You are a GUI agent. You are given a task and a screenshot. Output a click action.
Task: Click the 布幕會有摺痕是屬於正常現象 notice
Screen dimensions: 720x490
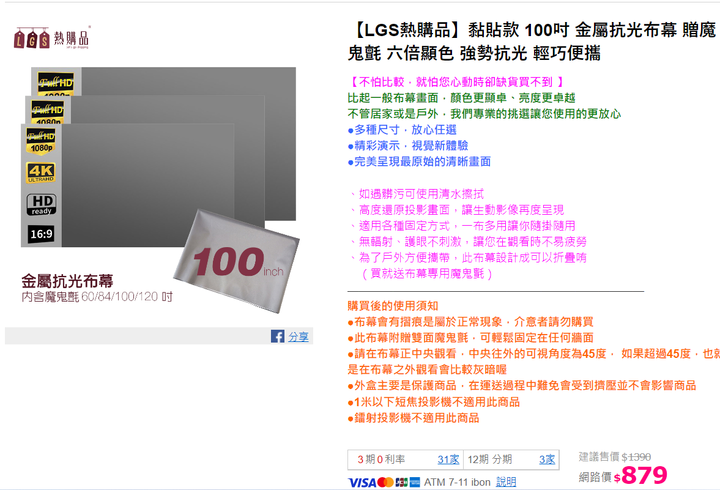tap(471, 322)
